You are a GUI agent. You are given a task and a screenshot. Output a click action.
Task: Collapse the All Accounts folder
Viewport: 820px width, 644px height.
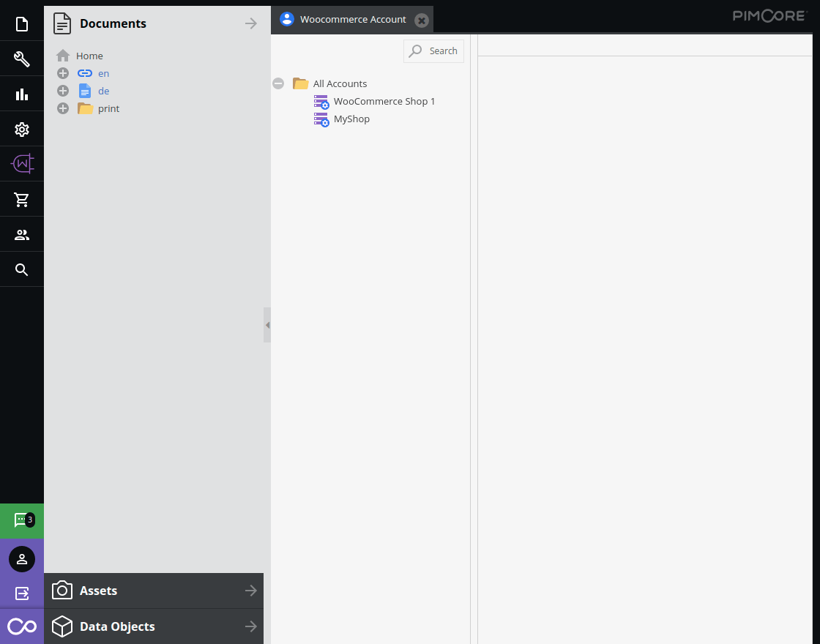click(x=278, y=83)
